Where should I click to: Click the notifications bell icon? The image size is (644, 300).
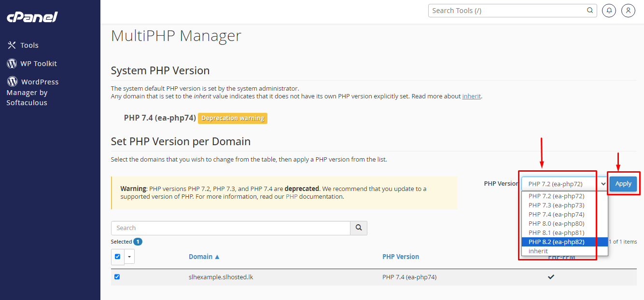(609, 11)
